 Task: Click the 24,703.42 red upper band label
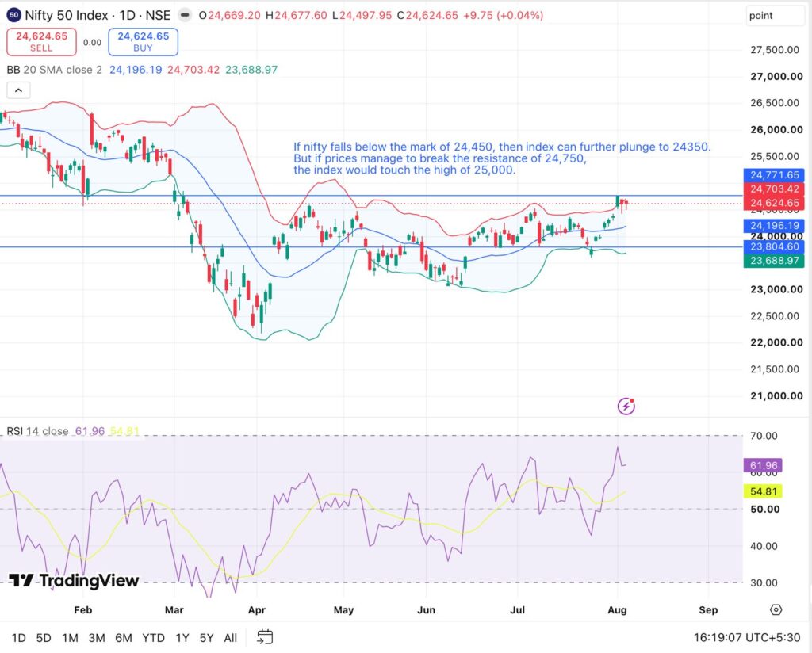coord(774,189)
